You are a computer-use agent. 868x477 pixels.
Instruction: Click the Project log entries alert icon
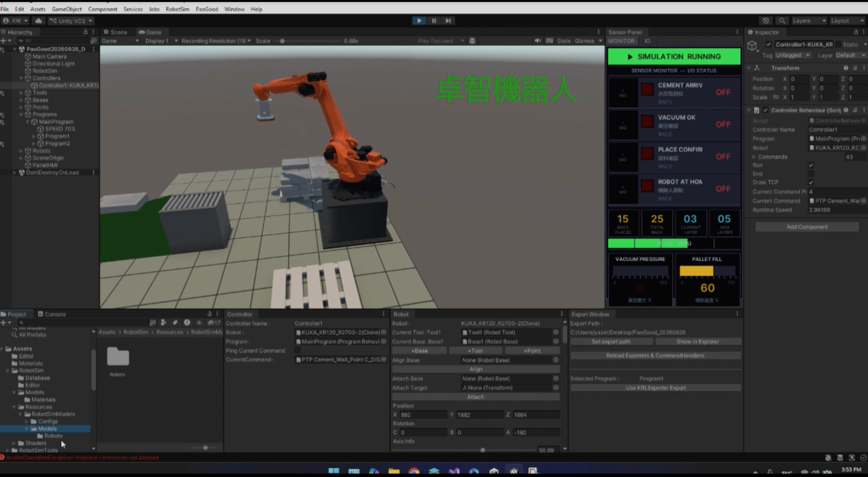[x=187, y=322]
